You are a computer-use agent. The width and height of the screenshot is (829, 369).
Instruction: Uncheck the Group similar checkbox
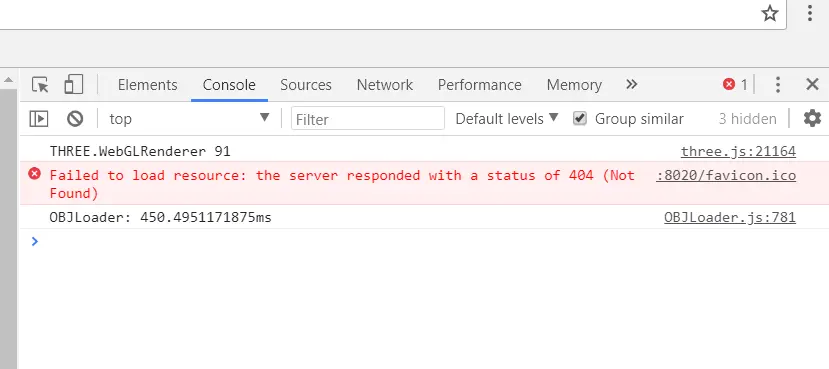[x=580, y=118]
